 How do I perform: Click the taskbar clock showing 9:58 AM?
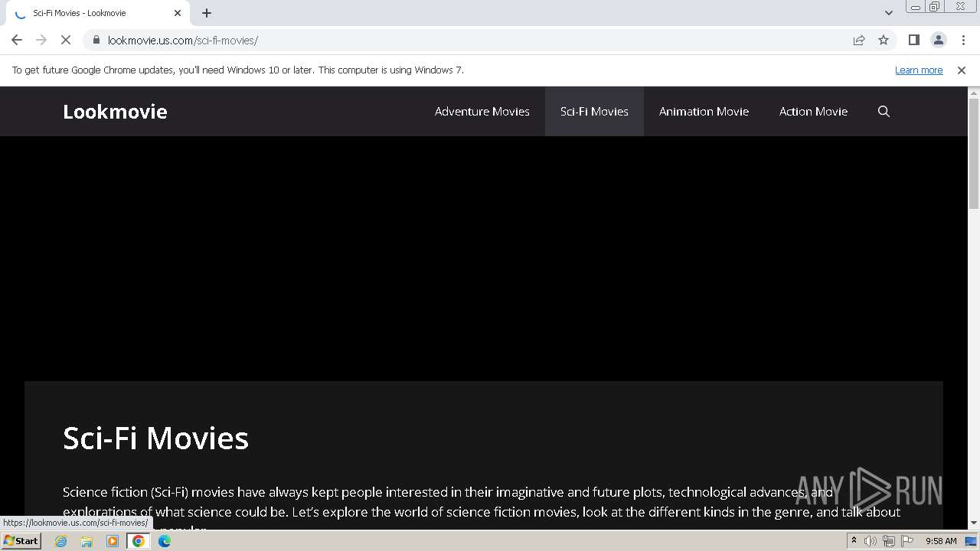[941, 541]
